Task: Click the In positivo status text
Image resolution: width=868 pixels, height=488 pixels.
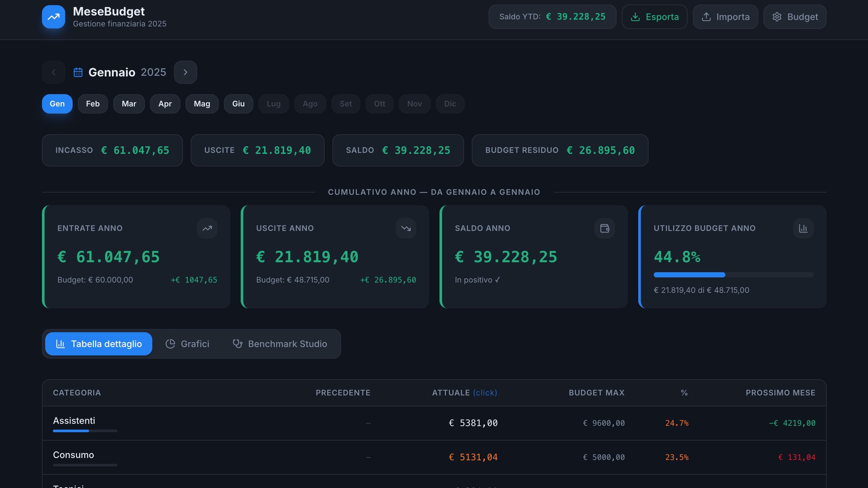Action: click(x=478, y=280)
